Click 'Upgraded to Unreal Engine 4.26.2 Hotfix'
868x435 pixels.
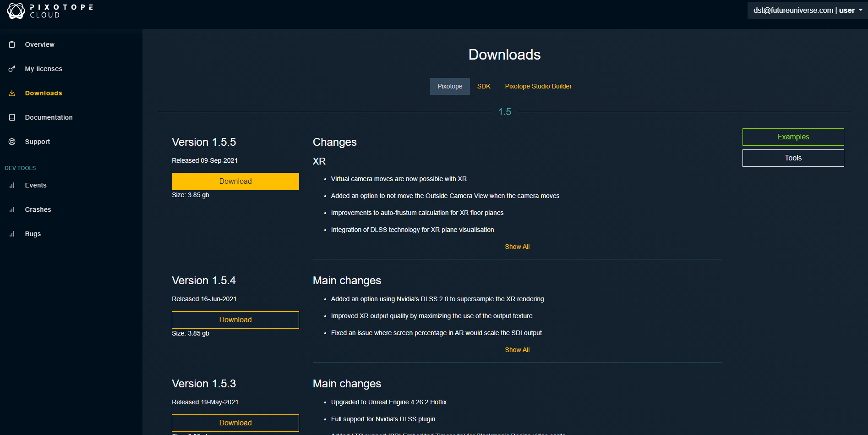point(389,402)
